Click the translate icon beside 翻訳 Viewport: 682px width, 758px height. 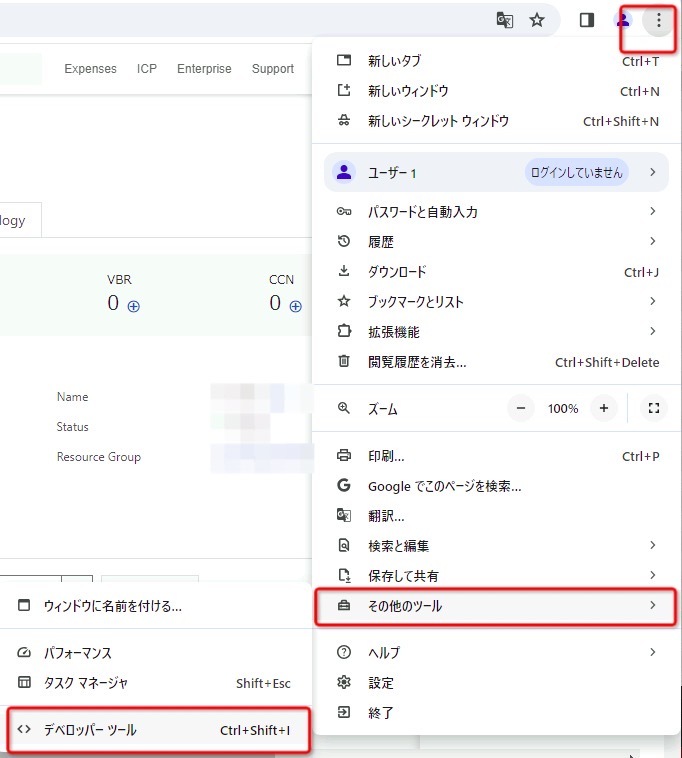point(344,515)
